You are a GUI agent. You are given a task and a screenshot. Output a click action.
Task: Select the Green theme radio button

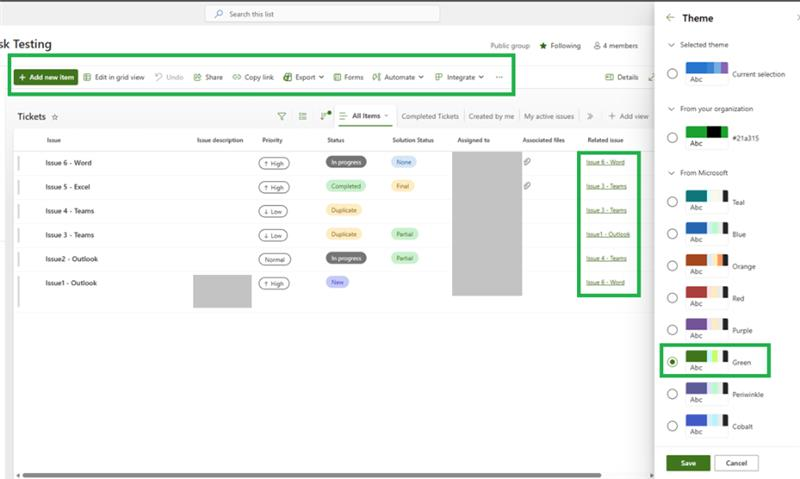pos(672,362)
